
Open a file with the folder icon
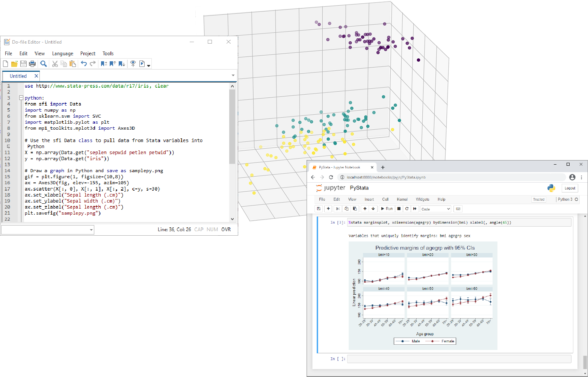(x=14, y=64)
